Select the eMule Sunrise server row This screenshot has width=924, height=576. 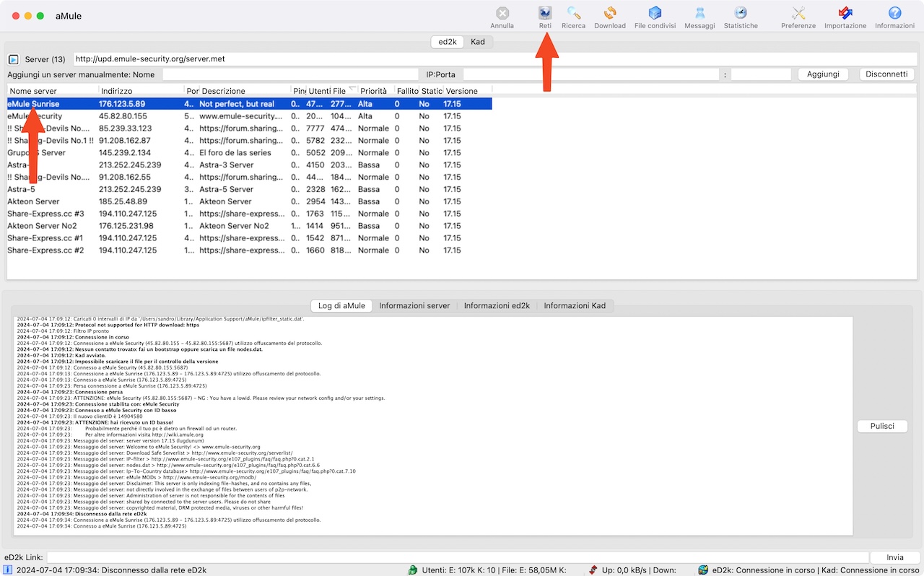[x=250, y=104]
